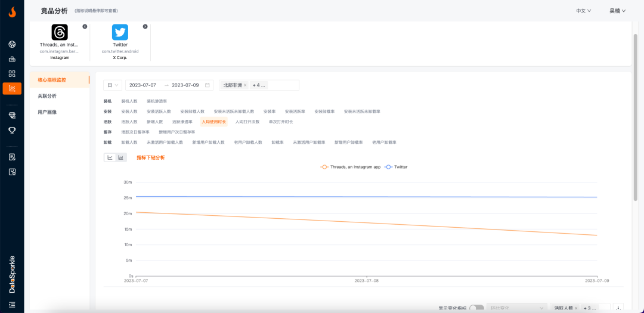Image resolution: width=644 pixels, height=313 pixels.
Task: Switch to bar chart view icon
Action: pyautogui.click(x=120, y=157)
